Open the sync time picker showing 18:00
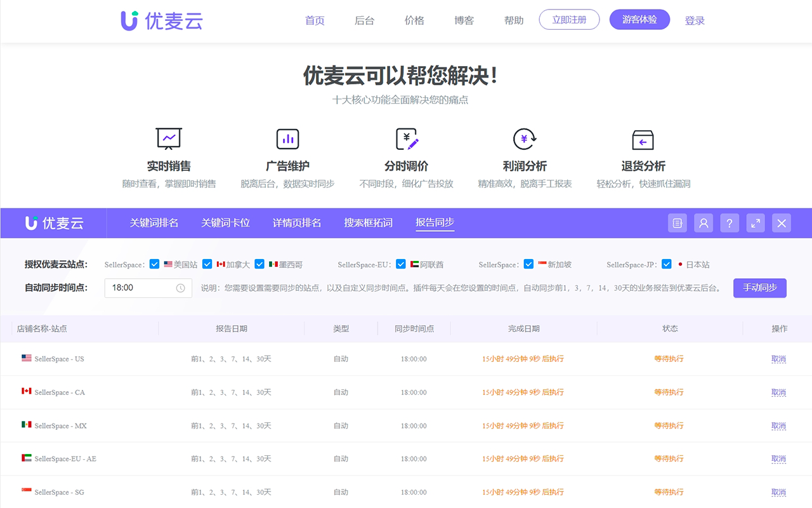Screen dimensions: 812x508 tap(143, 288)
